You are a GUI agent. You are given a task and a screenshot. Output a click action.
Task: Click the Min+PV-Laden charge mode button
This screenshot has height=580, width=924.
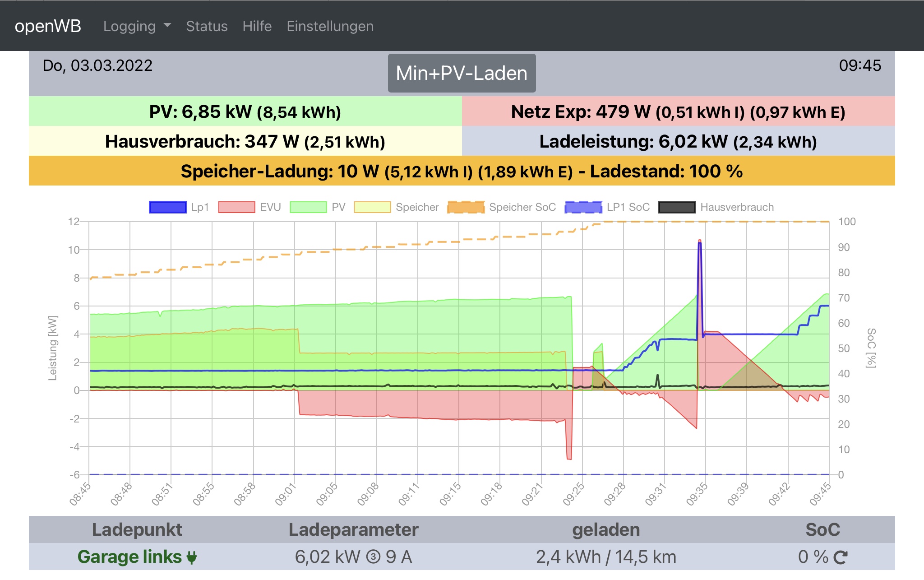(462, 73)
